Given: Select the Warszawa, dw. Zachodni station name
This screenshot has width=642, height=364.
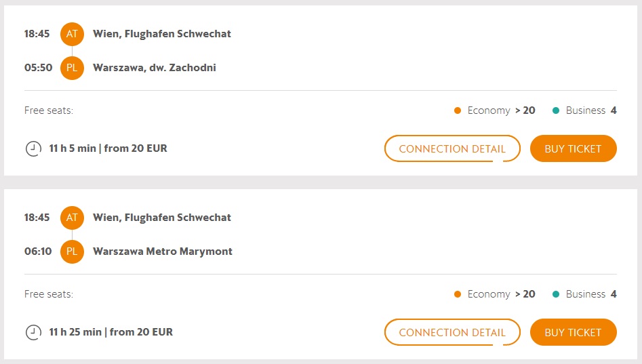Looking at the screenshot, I should click(x=155, y=68).
